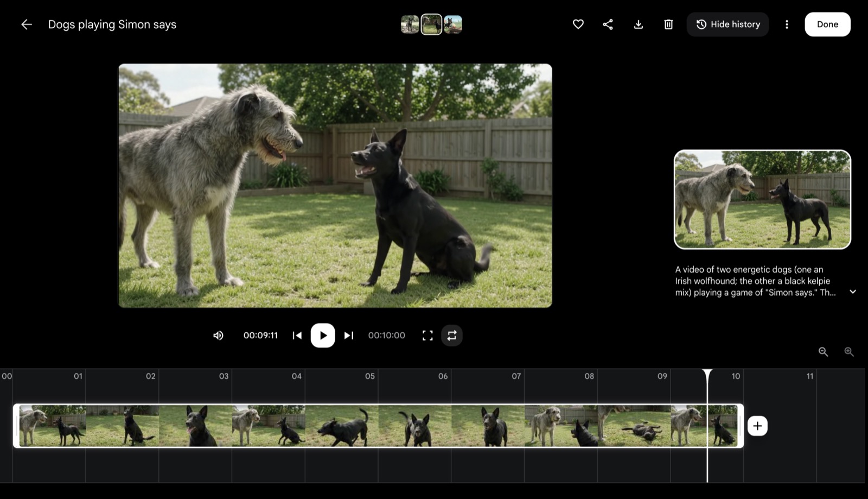
Task: Click the video preview of the dogs
Action: (335, 186)
